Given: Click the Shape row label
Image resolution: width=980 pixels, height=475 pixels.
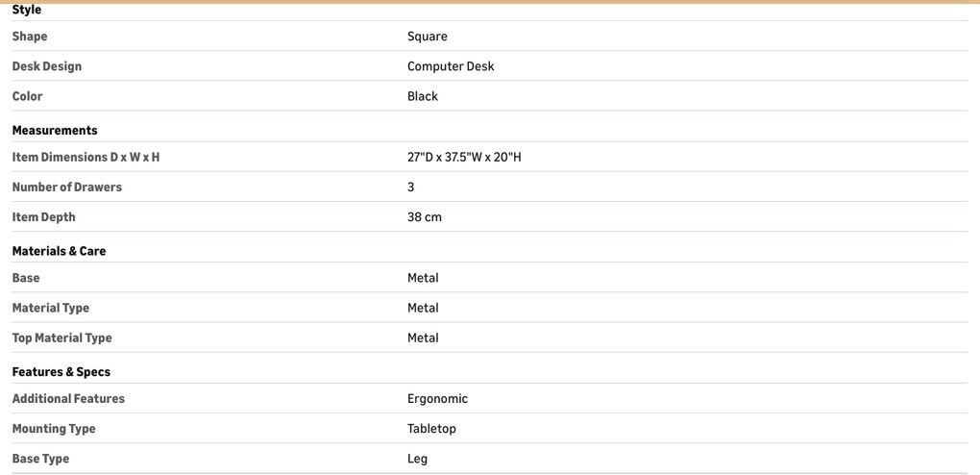Looking at the screenshot, I should 30,37.
